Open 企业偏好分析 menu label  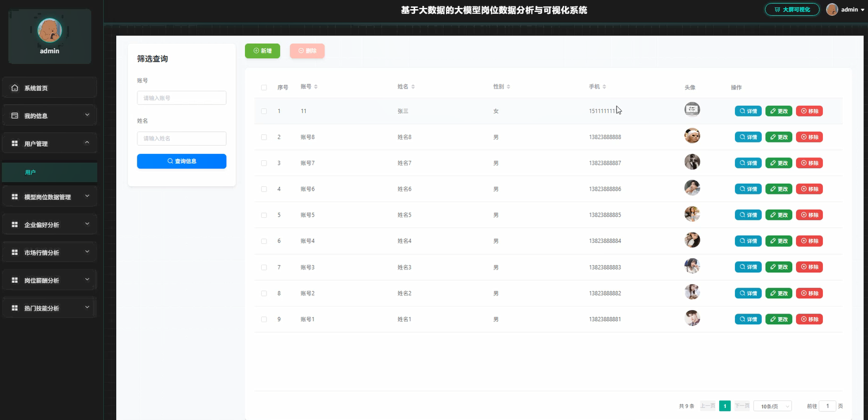[x=42, y=225]
